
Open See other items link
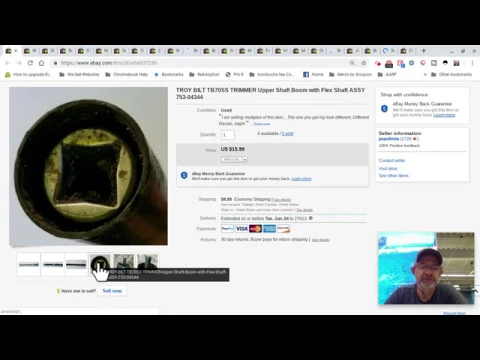[x=394, y=176]
